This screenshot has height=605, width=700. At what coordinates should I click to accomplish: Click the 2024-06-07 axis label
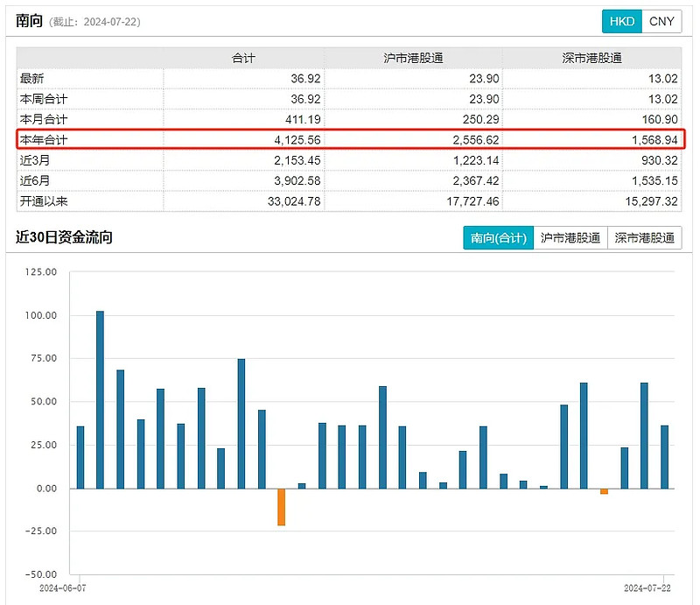click(x=62, y=588)
